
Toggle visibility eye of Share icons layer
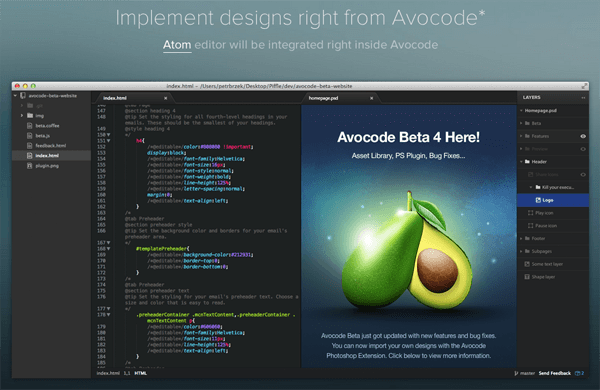583,175
